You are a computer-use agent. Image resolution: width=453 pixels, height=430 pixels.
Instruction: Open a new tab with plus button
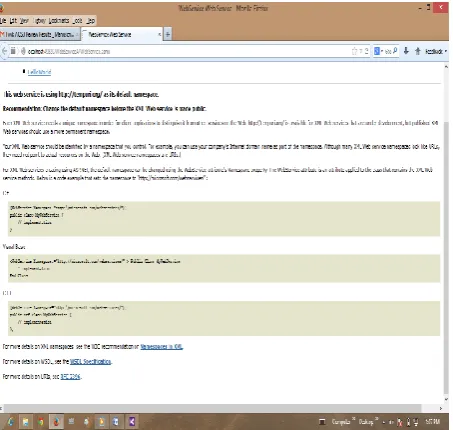168,34
